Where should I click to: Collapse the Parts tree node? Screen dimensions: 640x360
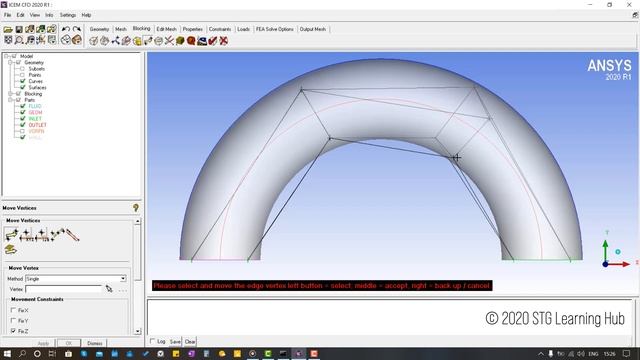tap(11, 100)
